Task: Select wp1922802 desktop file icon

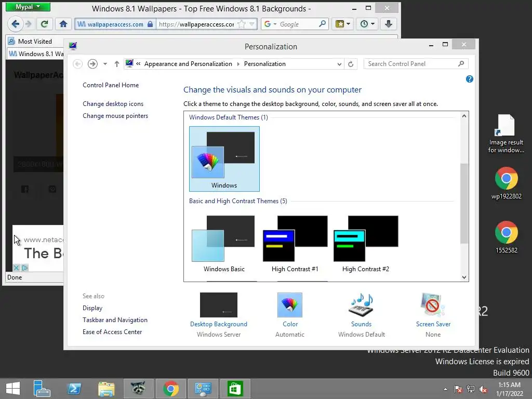Action: (x=506, y=183)
